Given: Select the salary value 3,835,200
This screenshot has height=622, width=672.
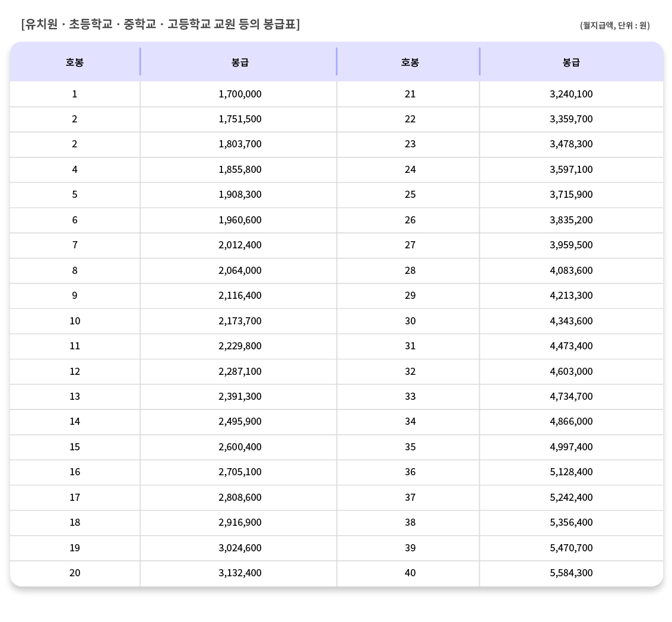Looking at the screenshot, I should point(571,220).
